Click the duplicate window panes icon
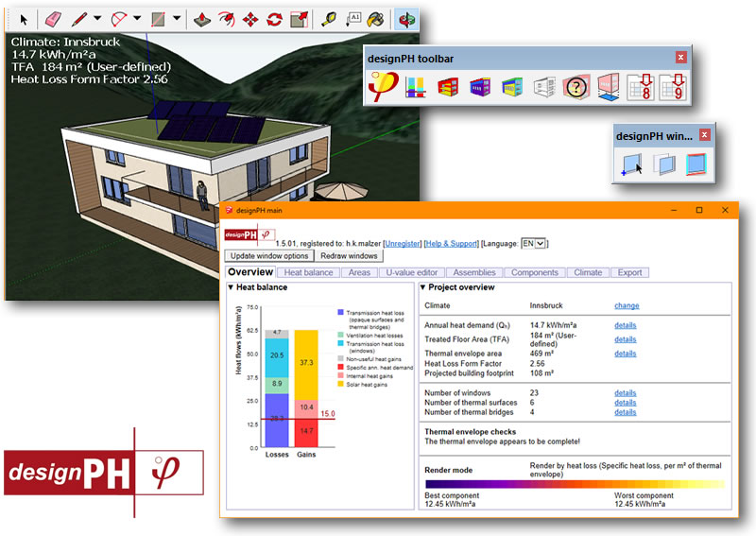This screenshot has width=756, height=536. click(x=664, y=164)
